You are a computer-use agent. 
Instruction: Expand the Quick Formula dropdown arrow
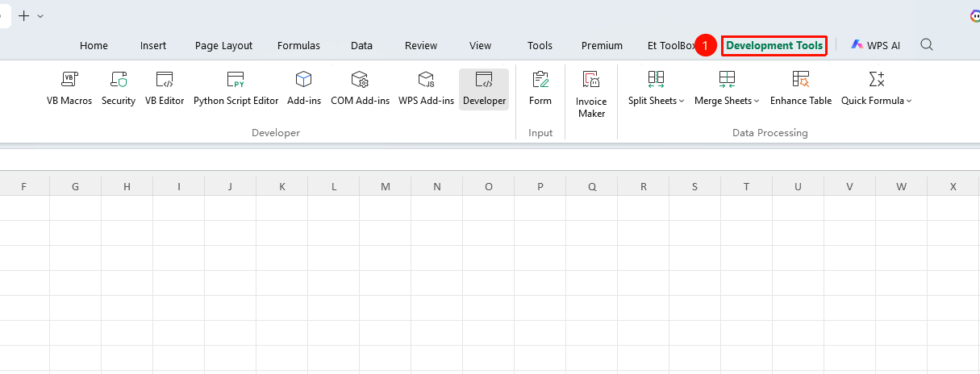tap(909, 102)
